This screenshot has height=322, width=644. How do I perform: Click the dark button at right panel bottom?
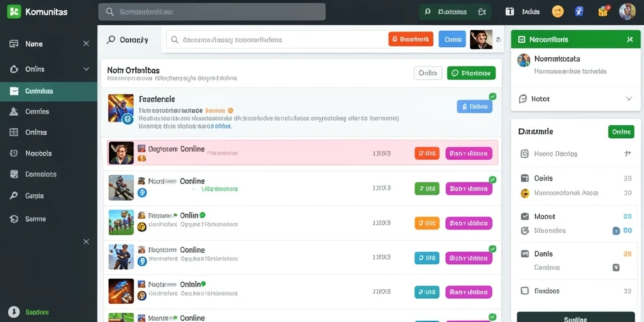tap(575, 317)
